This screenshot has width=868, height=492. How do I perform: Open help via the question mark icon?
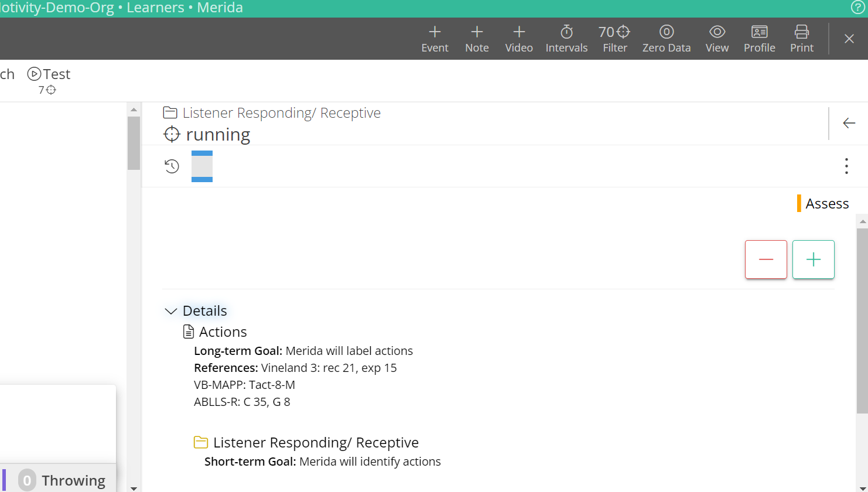coord(858,7)
